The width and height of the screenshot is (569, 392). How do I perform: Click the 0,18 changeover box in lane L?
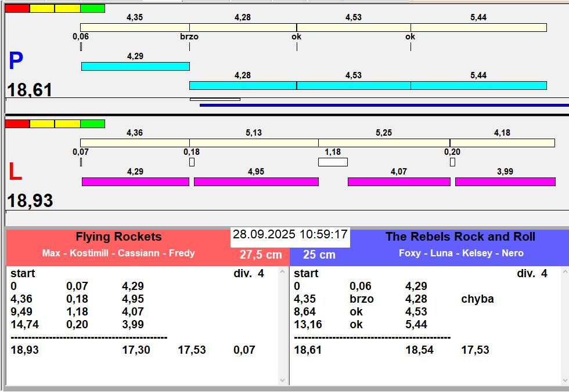(x=192, y=162)
